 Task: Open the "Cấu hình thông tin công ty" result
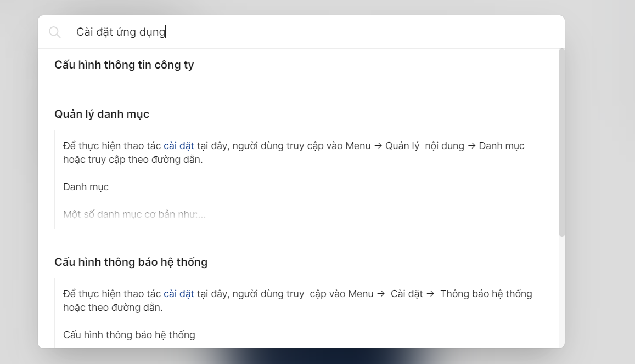click(x=124, y=65)
